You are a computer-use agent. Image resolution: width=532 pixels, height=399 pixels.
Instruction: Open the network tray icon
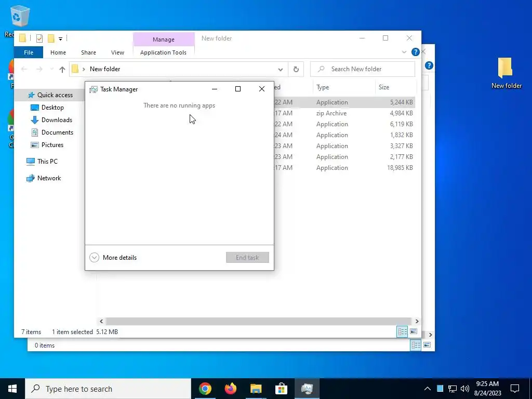click(x=453, y=389)
